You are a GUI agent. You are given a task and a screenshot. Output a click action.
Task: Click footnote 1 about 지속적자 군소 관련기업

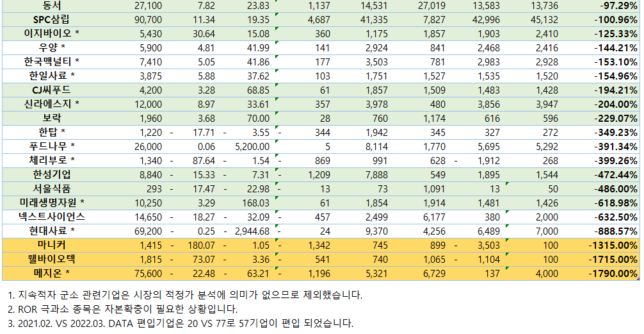(x=185, y=294)
